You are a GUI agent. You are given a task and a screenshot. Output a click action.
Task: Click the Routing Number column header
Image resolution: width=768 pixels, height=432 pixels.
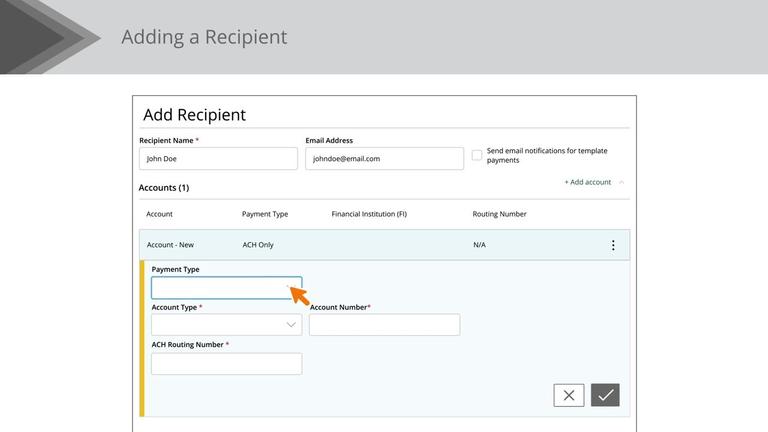(499, 214)
